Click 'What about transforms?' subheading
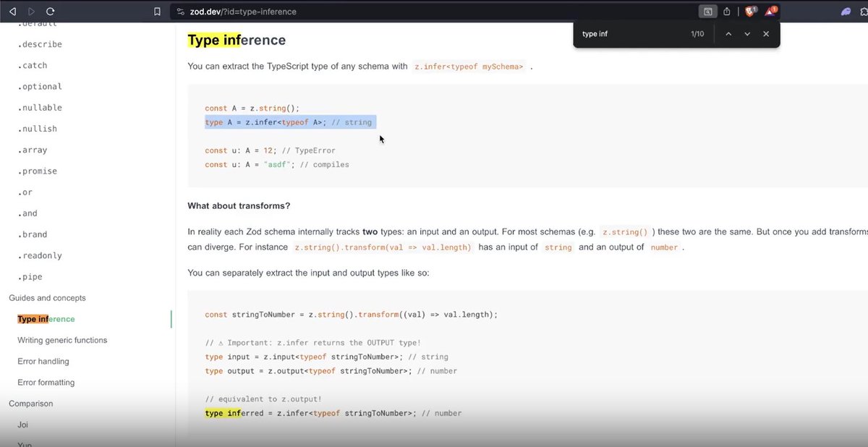Image resolution: width=868 pixels, height=447 pixels. click(x=239, y=205)
